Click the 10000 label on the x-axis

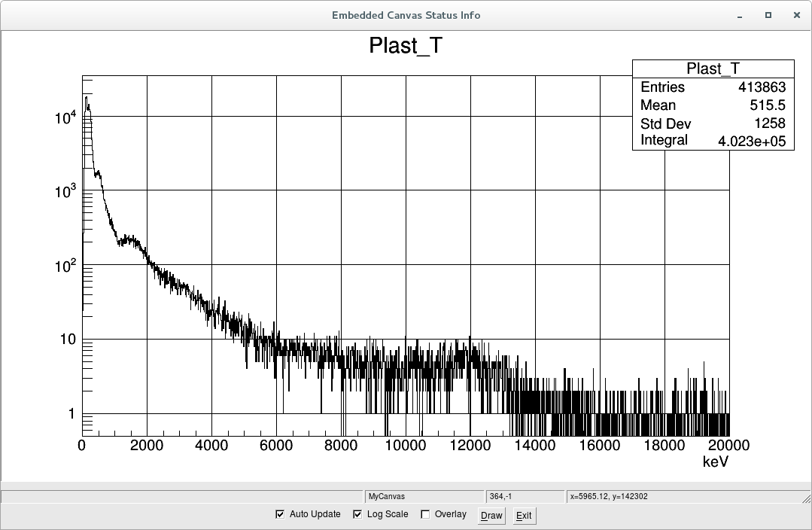tap(406, 446)
